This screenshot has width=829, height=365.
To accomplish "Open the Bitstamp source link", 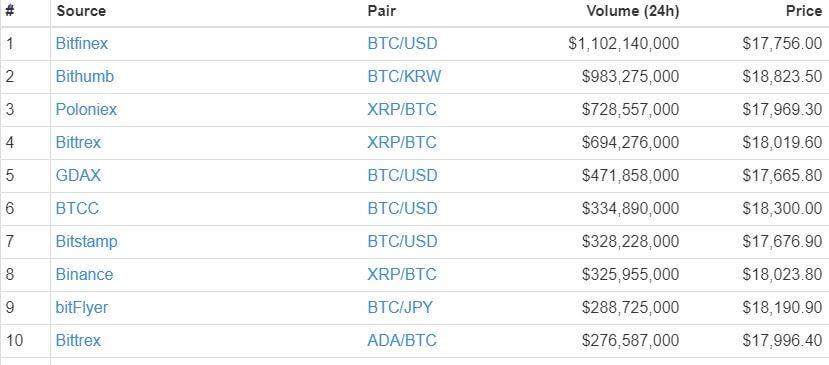I will [x=87, y=241].
